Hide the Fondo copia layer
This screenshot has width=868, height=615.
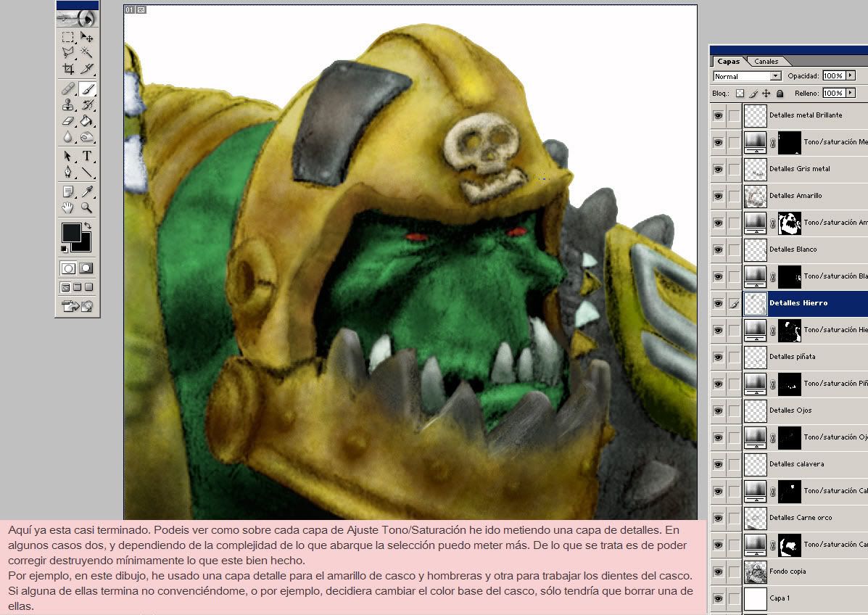tap(718, 571)
